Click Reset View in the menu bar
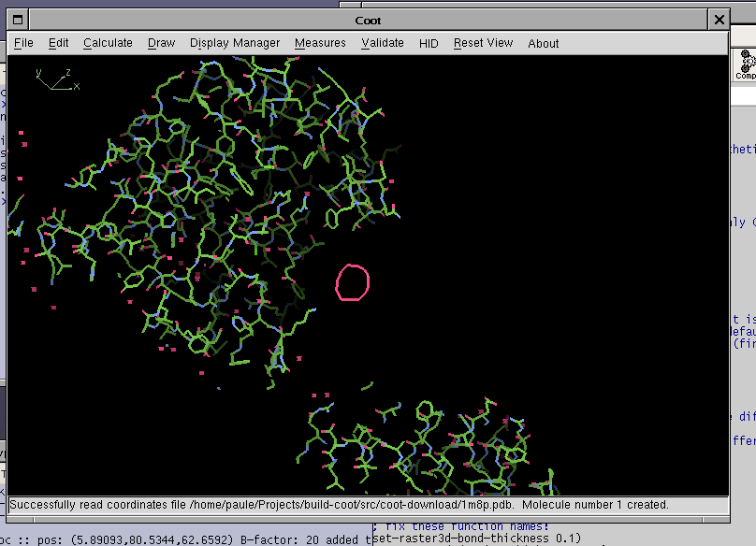Viewport: 756px width, 546px height. click(483, 43)
